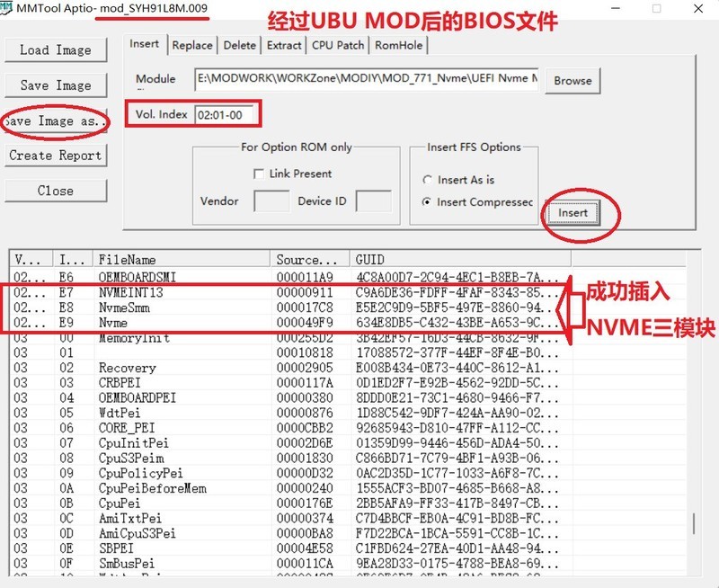Click the Browse button for module file

click(x=573, y=81)
